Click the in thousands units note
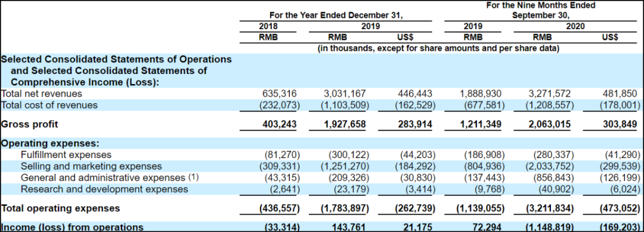Screen dimensions: 644x232 coord(439,48)
